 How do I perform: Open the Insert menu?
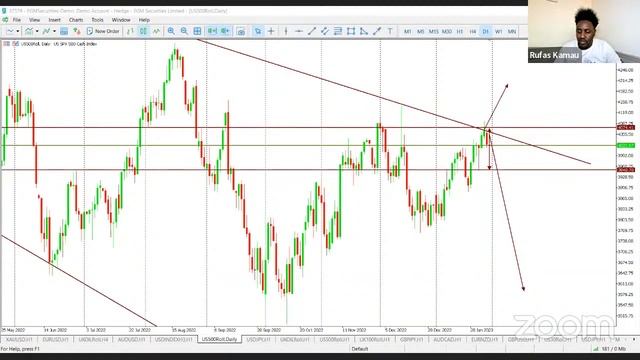pos(54,20)
